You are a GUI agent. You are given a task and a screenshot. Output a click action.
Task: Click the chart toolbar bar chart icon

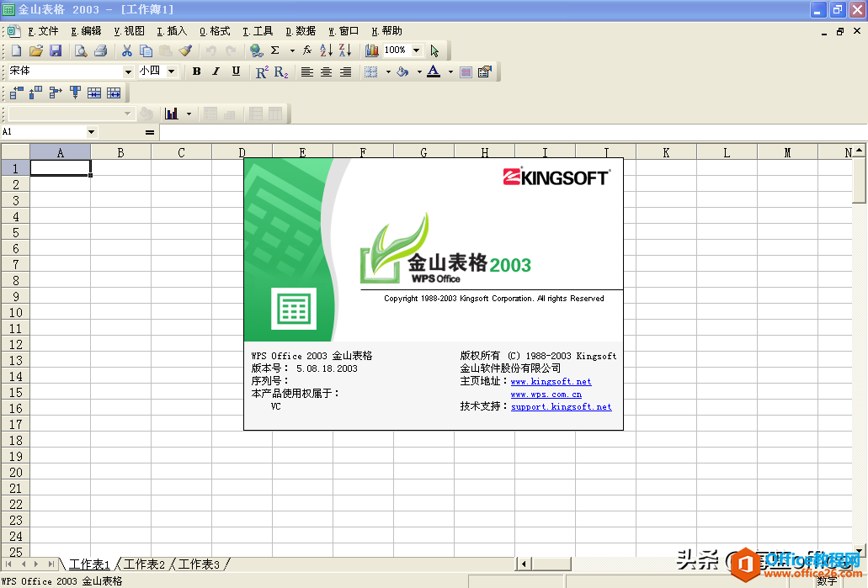point(172,114)
